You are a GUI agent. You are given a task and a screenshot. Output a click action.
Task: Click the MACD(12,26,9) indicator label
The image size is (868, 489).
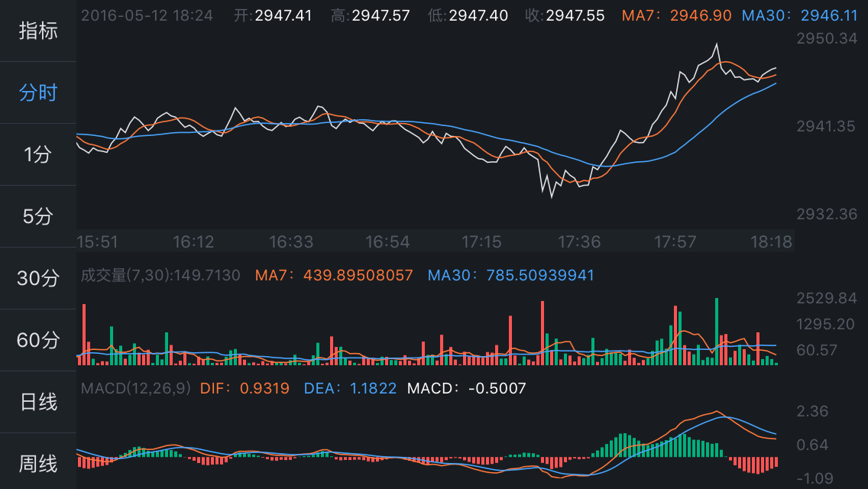click(x=136, y=388)
